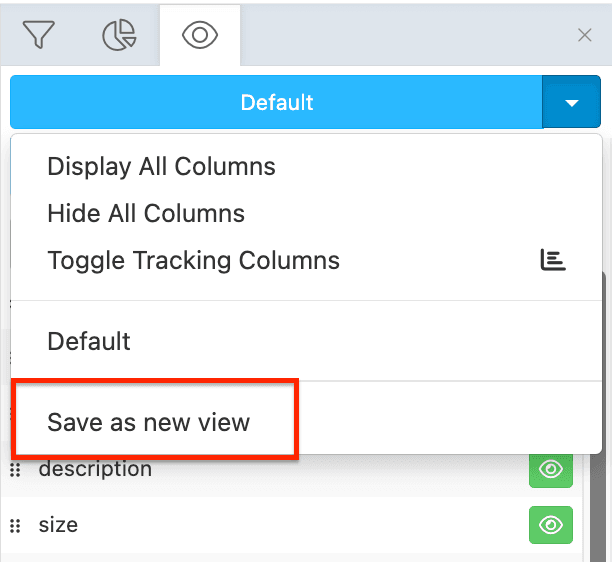Click Toggle Tracking Columns menu text
The width and height of the screenshot is (612, 562).
point(193,261)
